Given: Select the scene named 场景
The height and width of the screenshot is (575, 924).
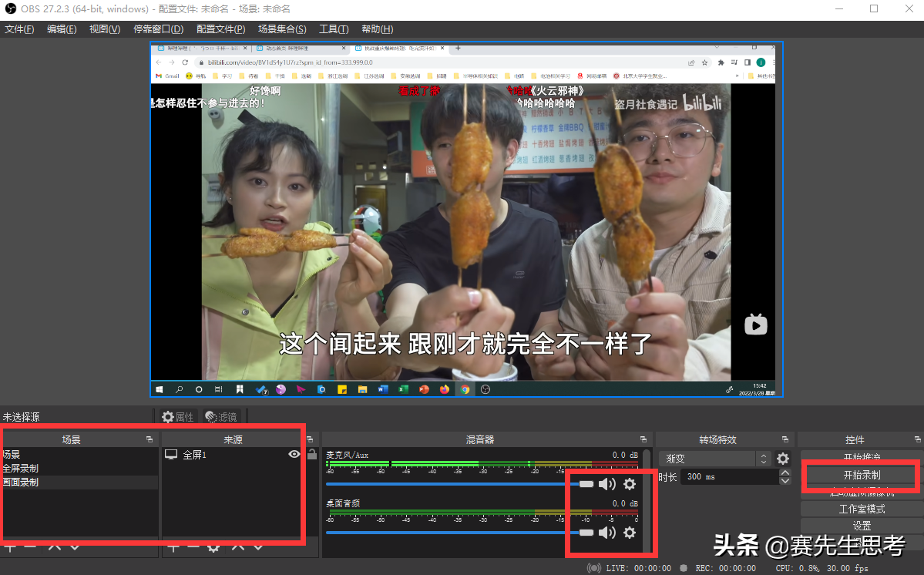Looking at the screenshot, I should pyautogui.click(x=79, y=454).
